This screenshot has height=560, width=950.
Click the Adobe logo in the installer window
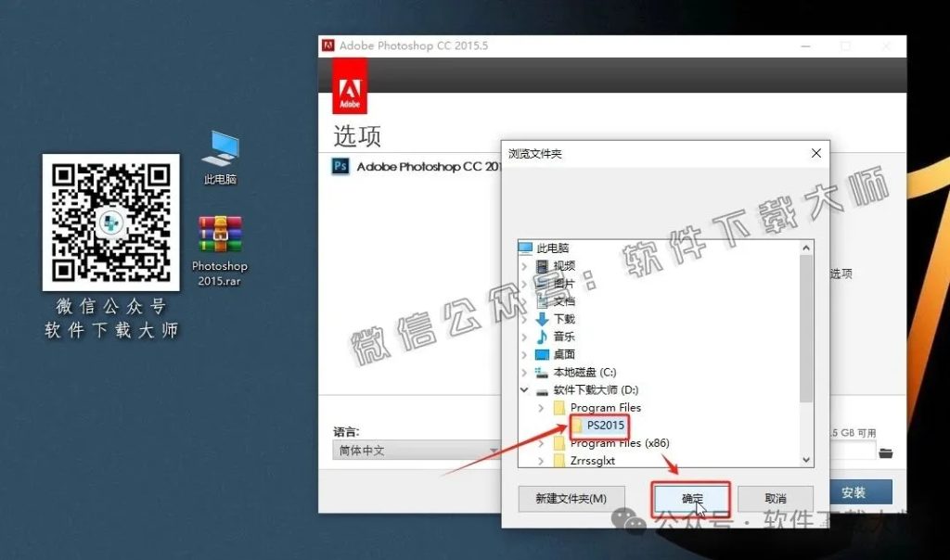point(348,85)
